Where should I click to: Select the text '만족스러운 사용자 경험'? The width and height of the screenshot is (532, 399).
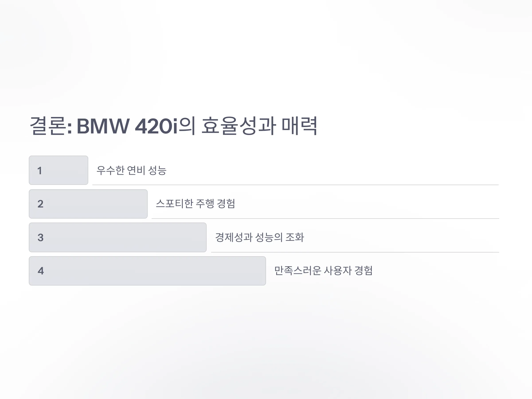(323, 270)
